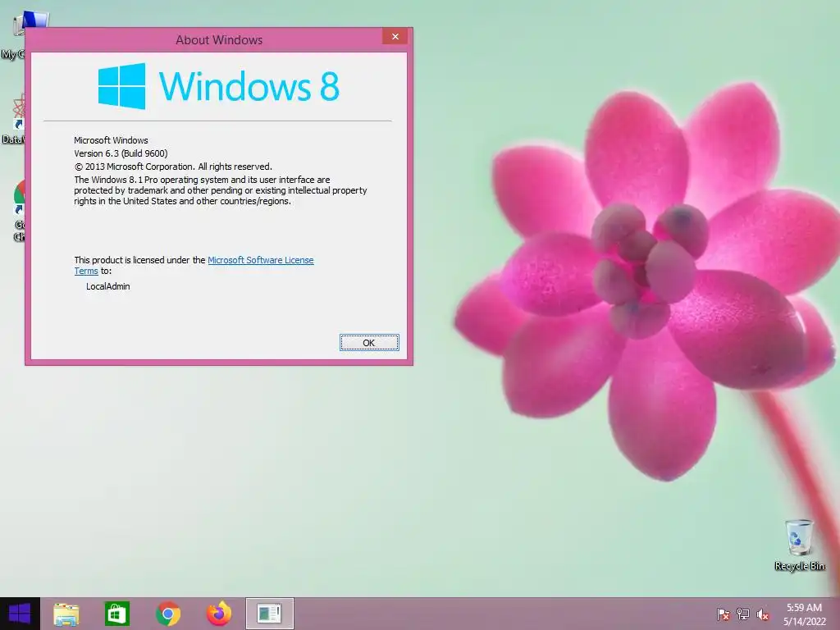Select the active winver taskbar item
This screenshot has width=840, height=630.
pyautogui.click(x=269, y=614)
